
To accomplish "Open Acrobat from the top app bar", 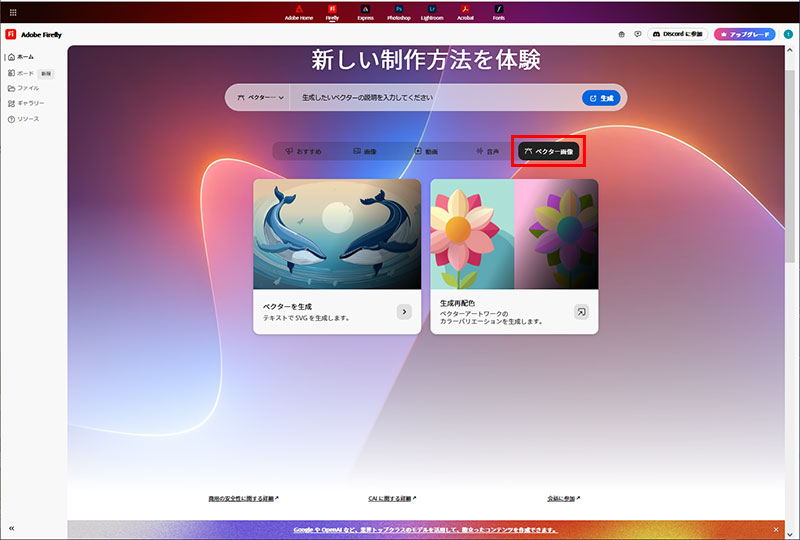I will pos(465,12).
